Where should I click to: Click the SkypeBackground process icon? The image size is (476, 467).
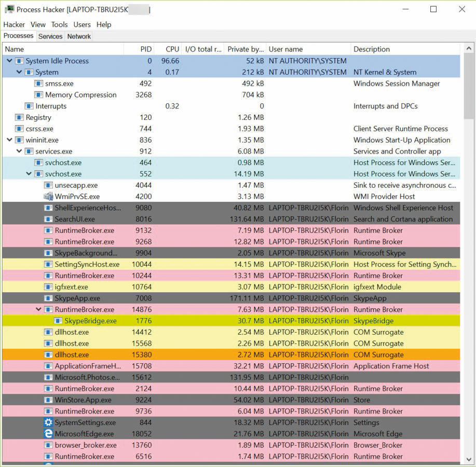pos(48,253)
